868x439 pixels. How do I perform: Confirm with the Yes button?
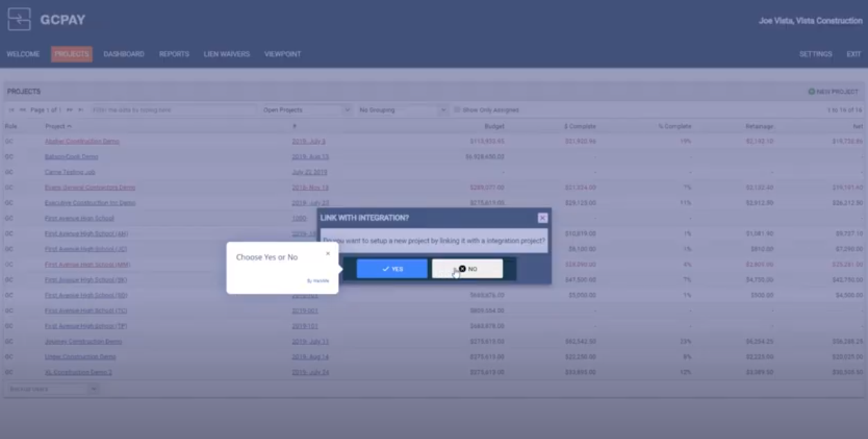click(x=392, y=269)
